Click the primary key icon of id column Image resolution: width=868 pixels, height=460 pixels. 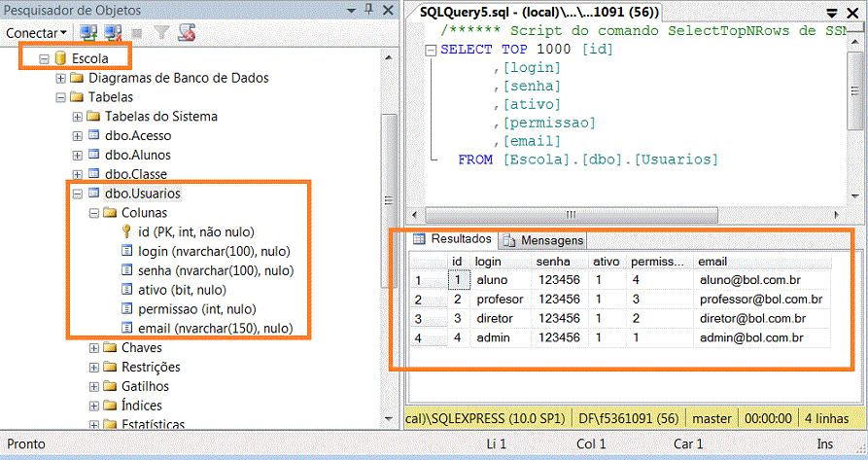(x=126, y=231)
